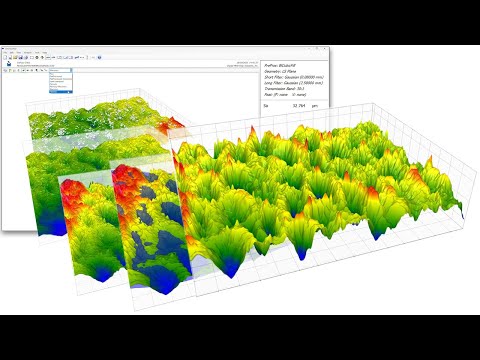Click the 'Transmission Band' line
This screenshot has width=480, height=360.
click(284, 89)
